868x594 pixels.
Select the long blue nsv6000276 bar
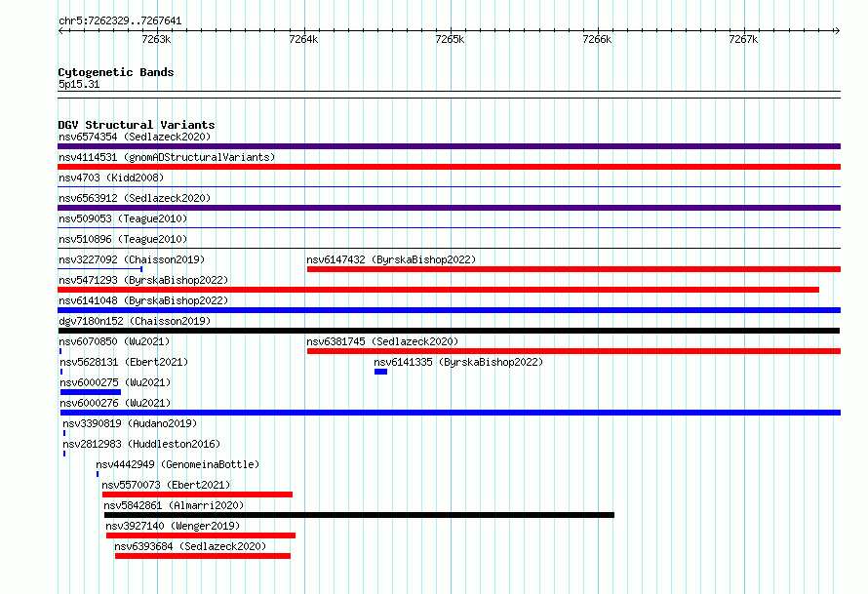coord(451,413)
